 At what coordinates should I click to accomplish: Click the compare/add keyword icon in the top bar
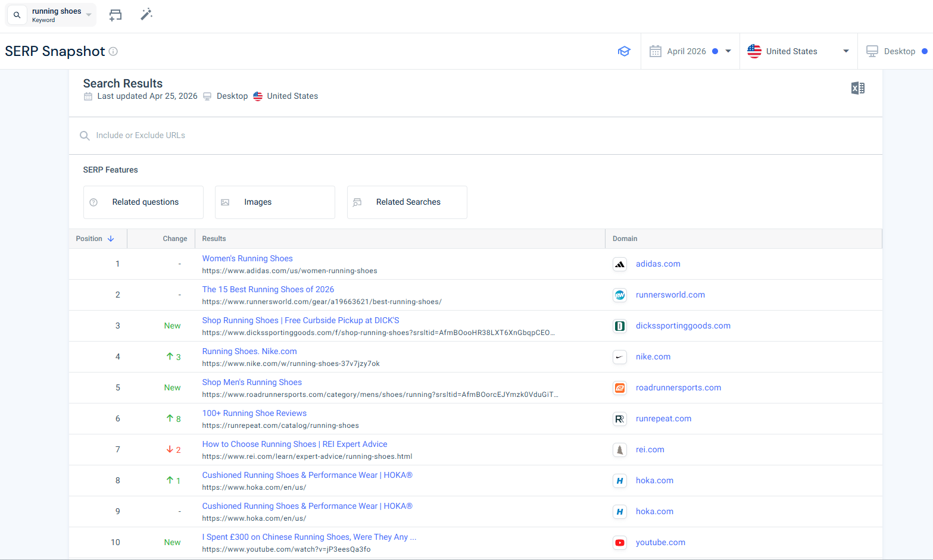[116, 15]
